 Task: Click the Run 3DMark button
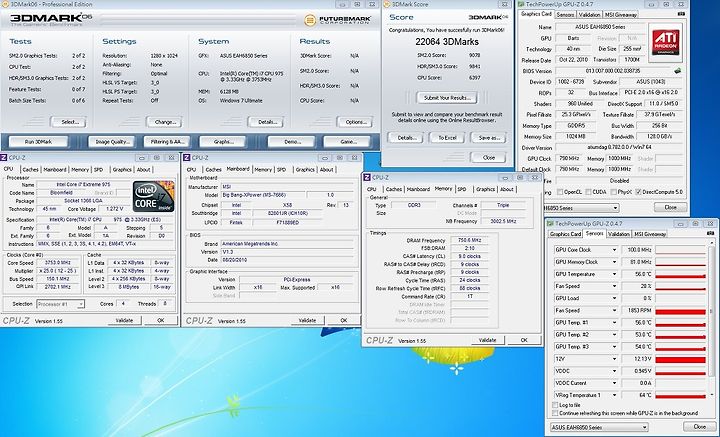point(38,142)
